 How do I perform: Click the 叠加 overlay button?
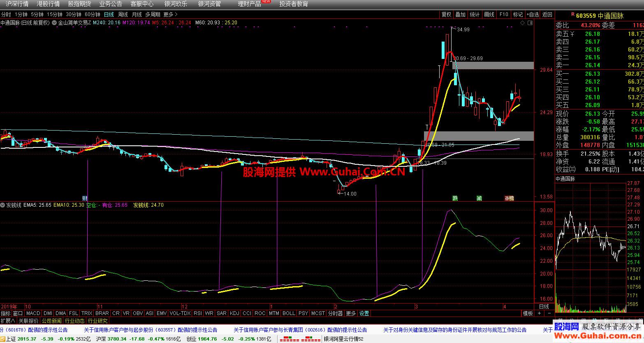[461, 14]
